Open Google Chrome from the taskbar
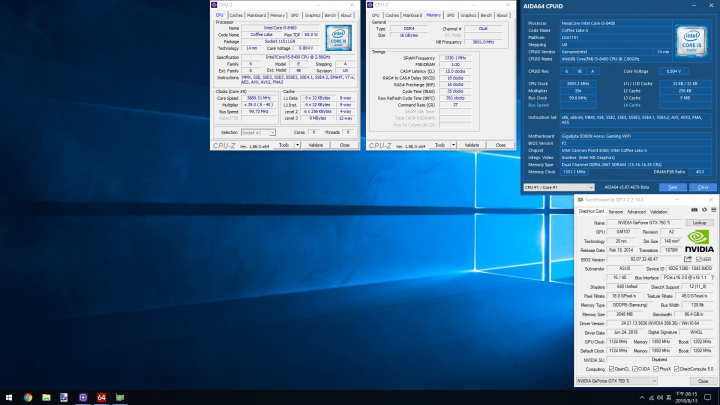This screenshot has height=405, width=720. point(28,397)
